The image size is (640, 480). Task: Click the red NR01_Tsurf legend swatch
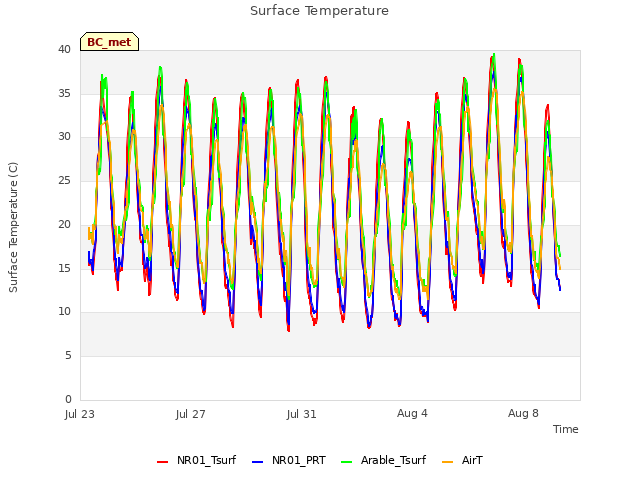coord(162,462)
